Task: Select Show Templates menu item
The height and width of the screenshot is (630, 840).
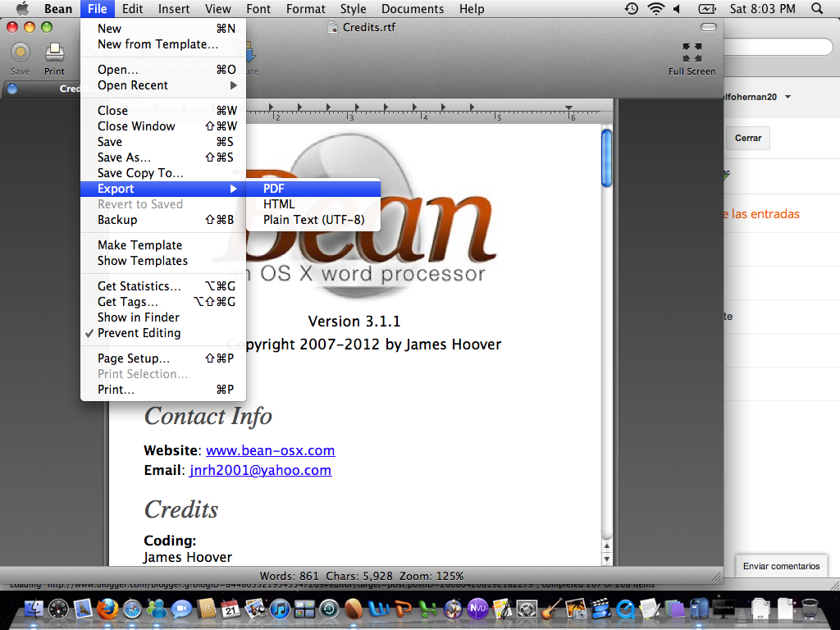Action: [x=163, y=261]
